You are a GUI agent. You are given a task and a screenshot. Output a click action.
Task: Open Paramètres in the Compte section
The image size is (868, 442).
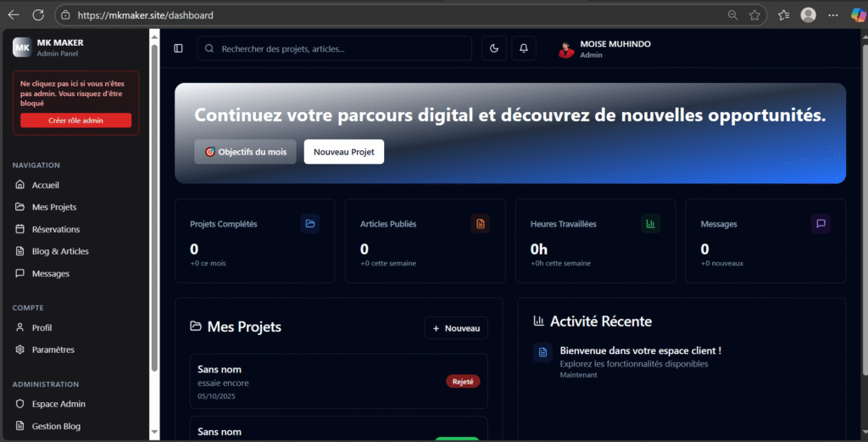[x=53, y=350]
